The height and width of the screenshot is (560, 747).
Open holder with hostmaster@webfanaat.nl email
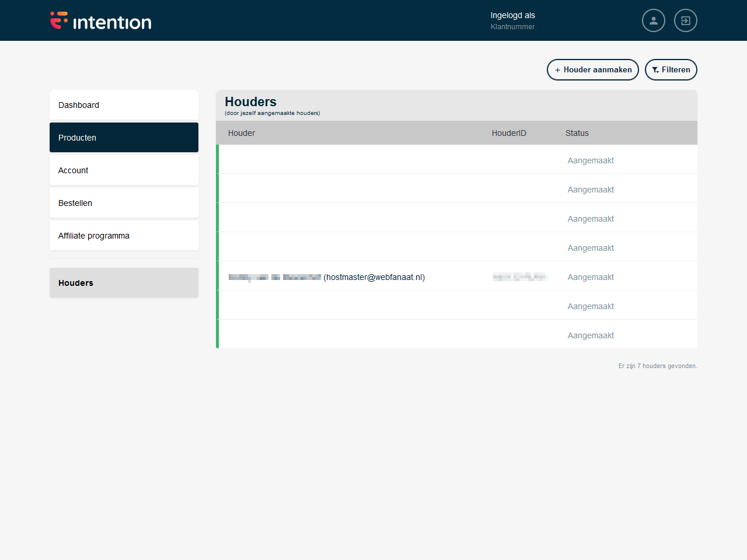click(373, 277)
